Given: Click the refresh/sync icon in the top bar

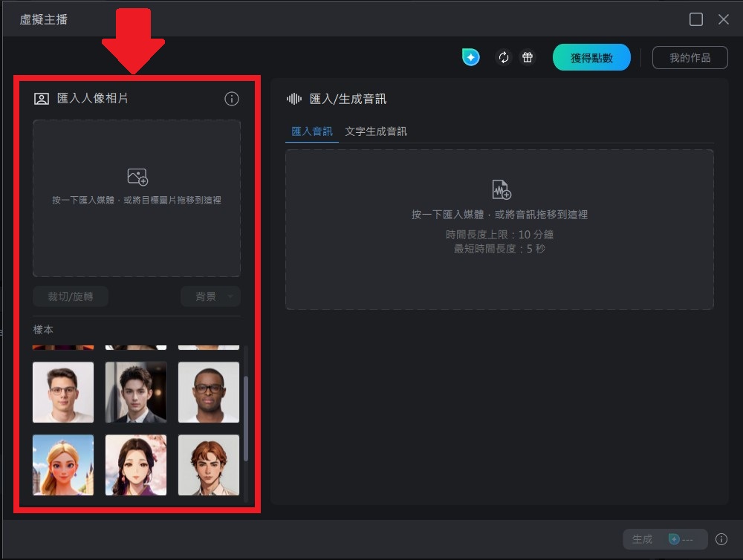Looking at the screenshot, I should (504, 57).
